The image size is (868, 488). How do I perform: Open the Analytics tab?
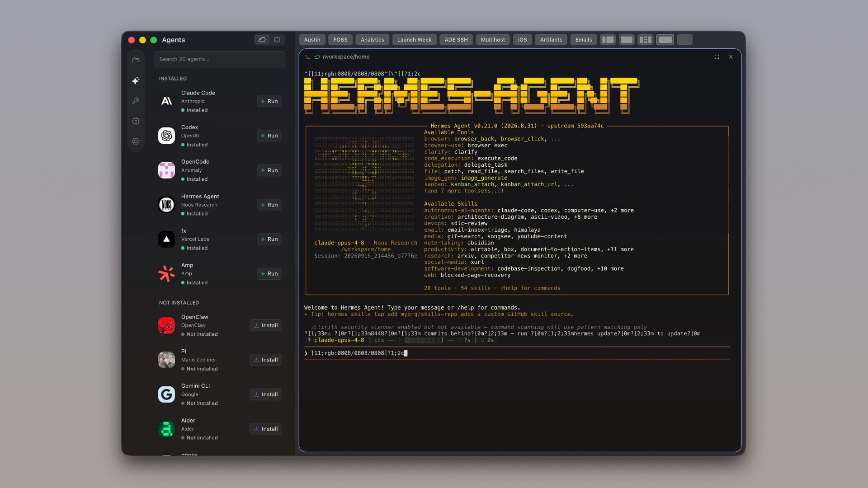372,40
